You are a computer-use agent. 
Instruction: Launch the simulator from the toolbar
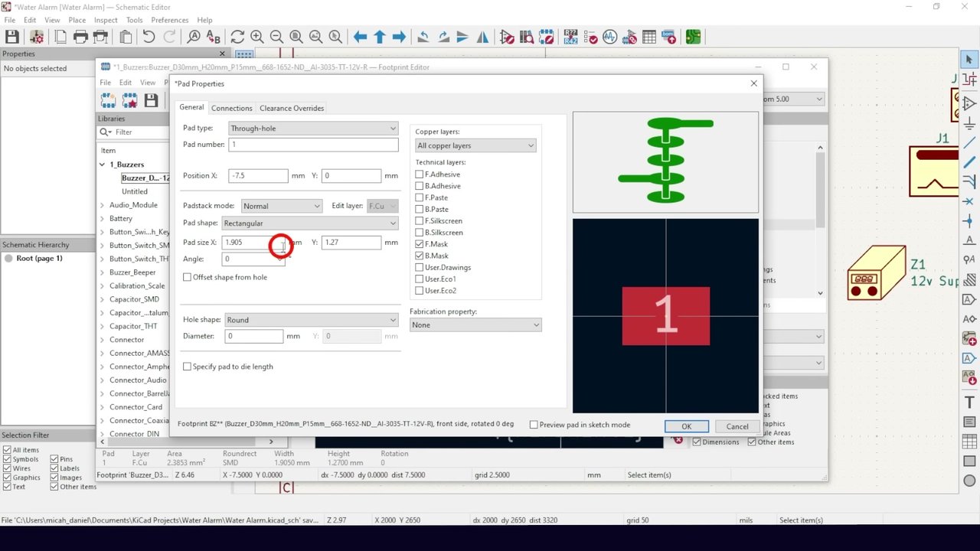coord(609,37)
